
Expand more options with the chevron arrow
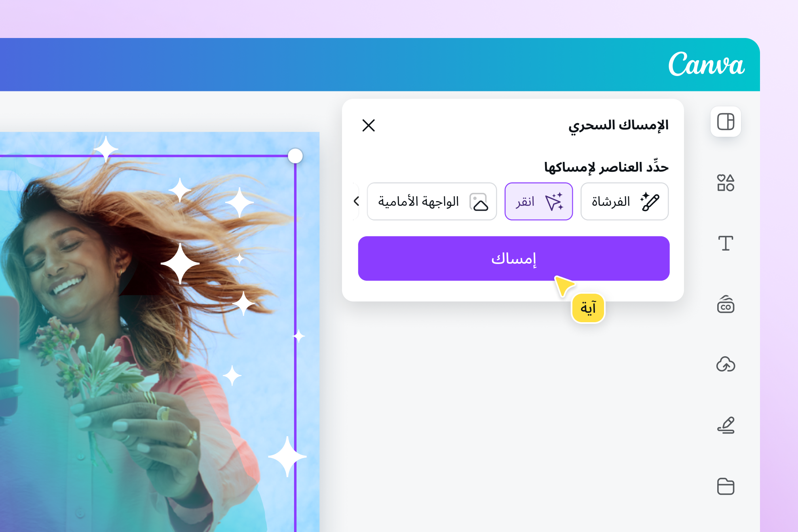pos(356,201)
